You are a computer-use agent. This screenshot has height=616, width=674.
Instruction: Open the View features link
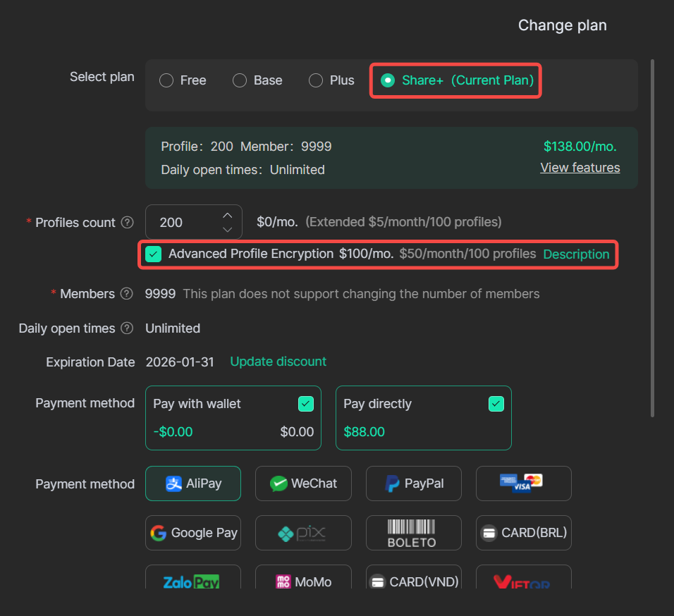pos(580,168)
